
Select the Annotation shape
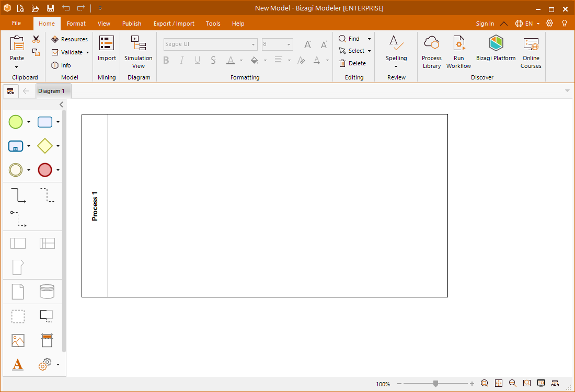47,316
